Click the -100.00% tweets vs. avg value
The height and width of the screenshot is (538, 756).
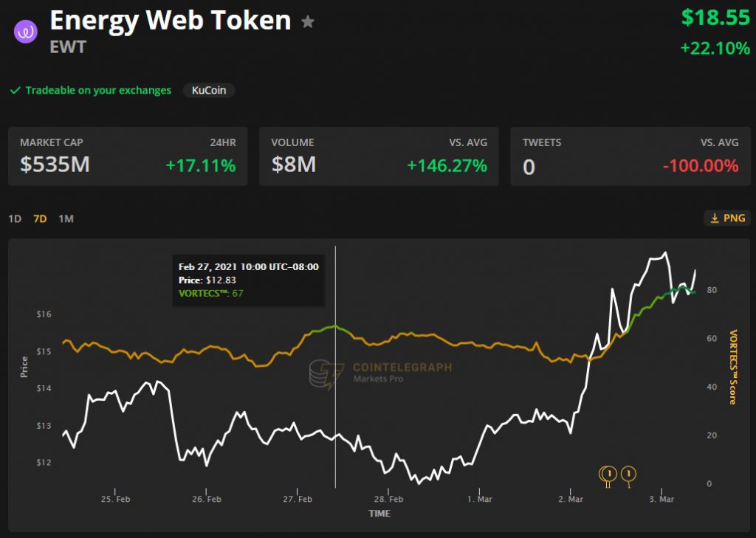701,166
